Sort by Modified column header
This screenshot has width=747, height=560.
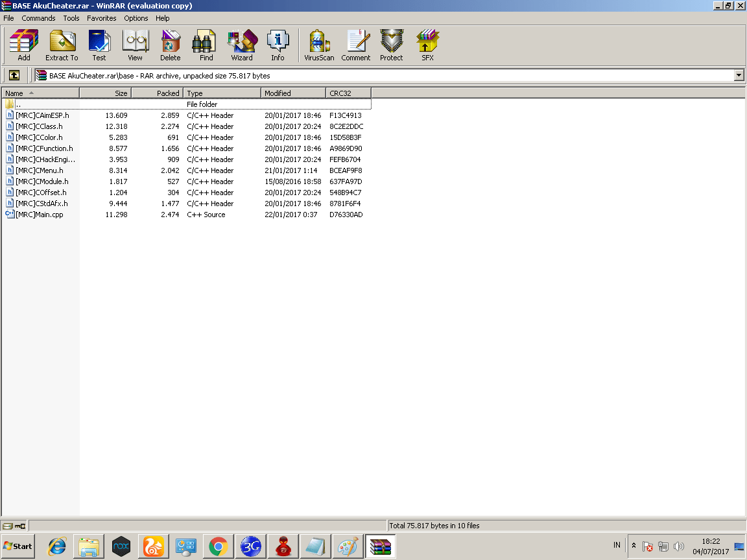[x=294, y=93]
